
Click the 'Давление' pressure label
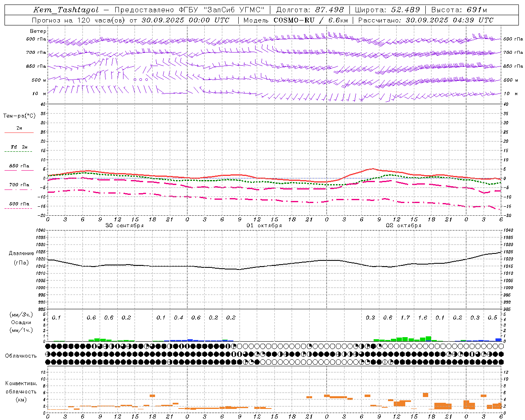point(21,253)
